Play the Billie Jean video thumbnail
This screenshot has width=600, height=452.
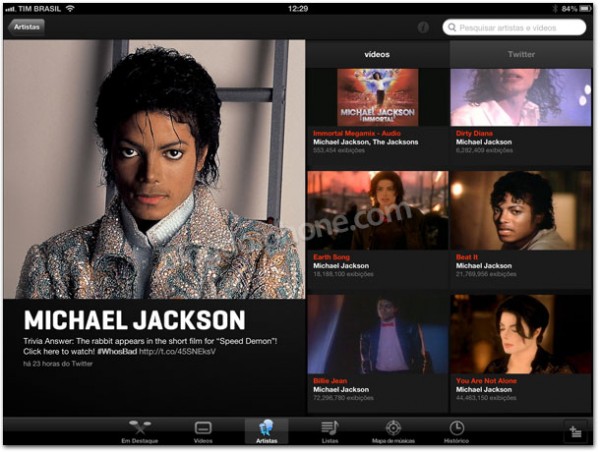(x=378, y=334)
